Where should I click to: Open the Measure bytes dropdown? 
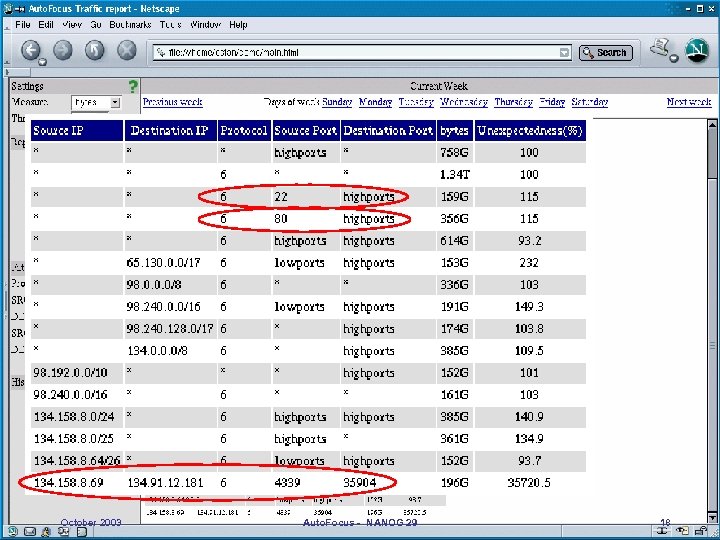coord(96,102)
